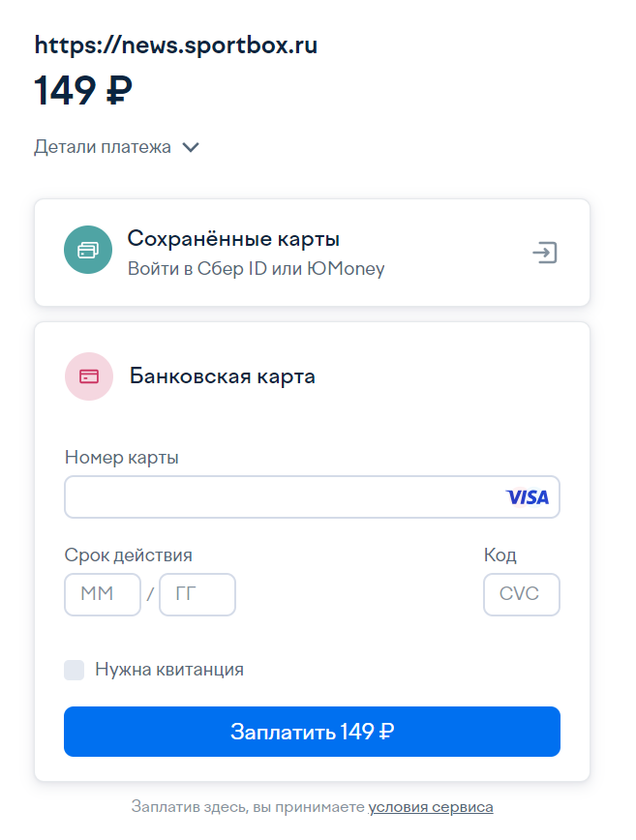636x840 pixels.
Task: Click the "Детали платежа" text label
Action: [x=103, y=147]
